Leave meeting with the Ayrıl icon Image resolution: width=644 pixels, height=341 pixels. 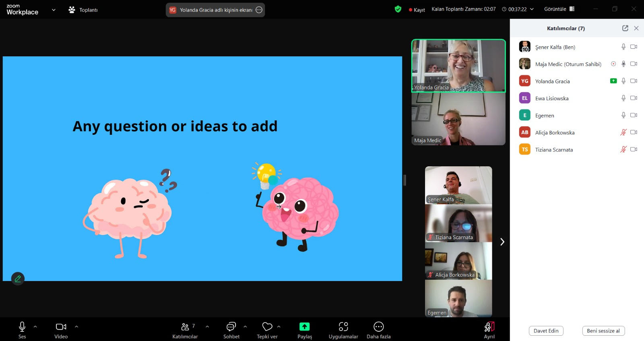[x=489, y=327]
